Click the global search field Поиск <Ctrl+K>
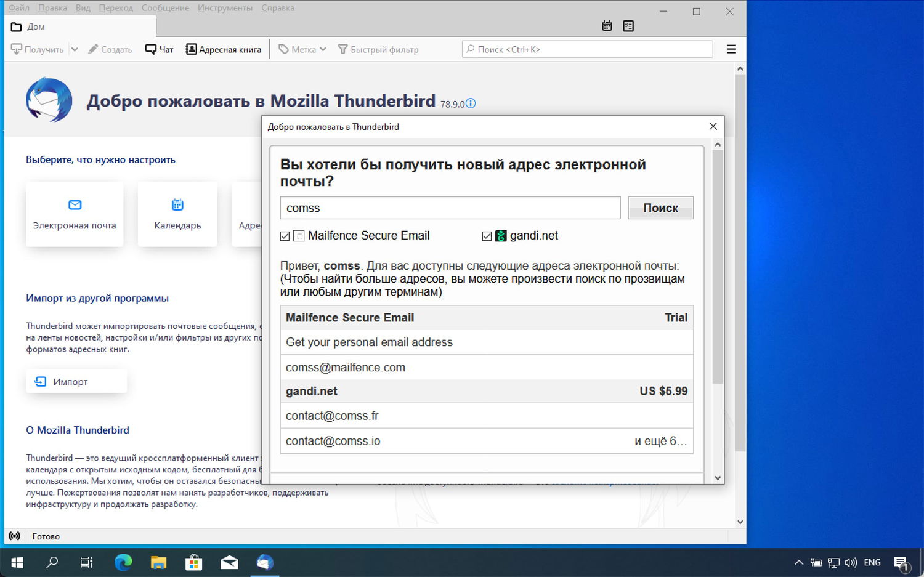The image size is (924, 577). click(587, 49)
